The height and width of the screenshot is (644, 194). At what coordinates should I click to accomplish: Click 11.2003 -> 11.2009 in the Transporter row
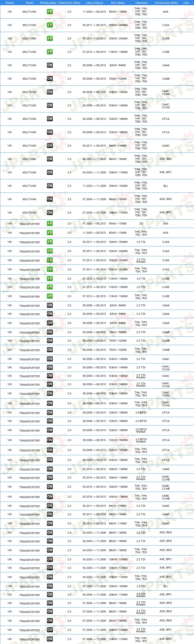click(x=94, y=586)
